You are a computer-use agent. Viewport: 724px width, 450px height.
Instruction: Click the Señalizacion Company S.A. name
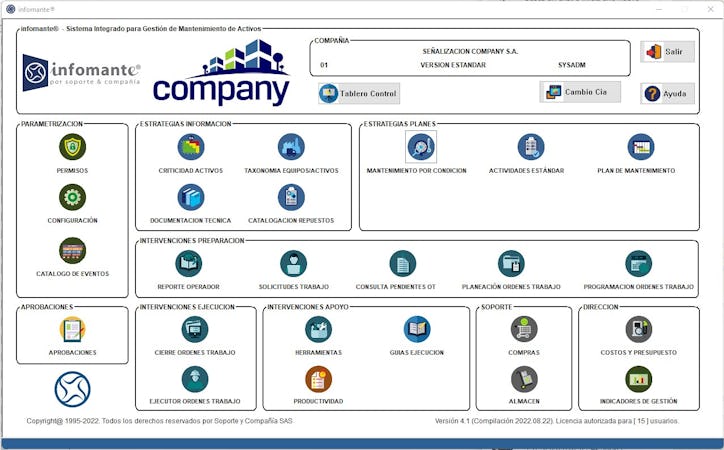point(470,51)
